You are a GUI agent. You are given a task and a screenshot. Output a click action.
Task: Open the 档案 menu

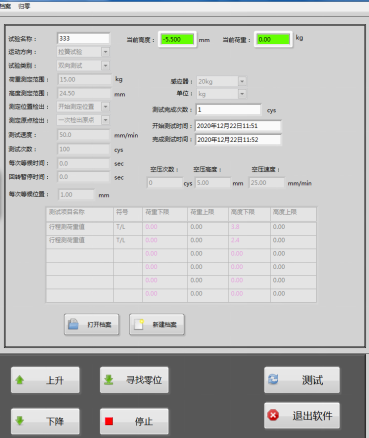tap(5, 6)
